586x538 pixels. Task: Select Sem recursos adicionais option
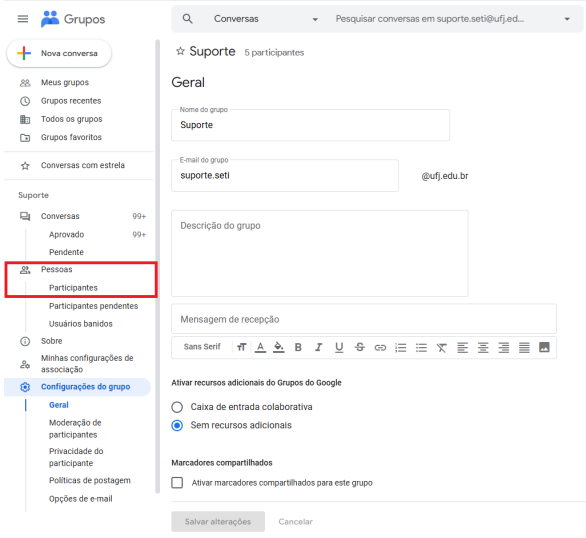point(177,426)
